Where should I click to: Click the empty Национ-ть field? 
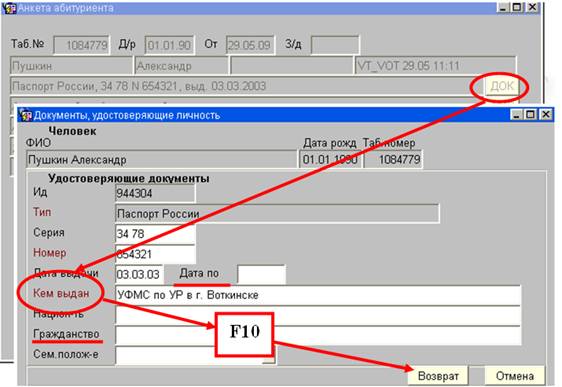318,315
